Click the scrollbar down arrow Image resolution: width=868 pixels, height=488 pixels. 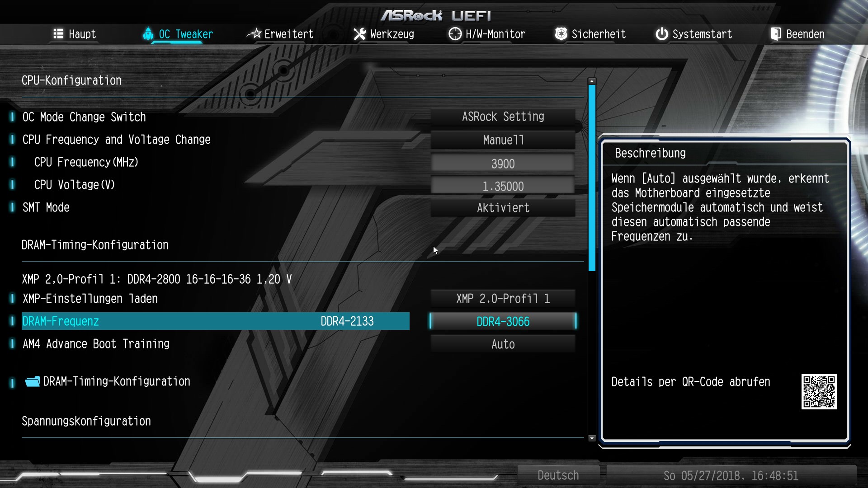(x=592, y=438)
